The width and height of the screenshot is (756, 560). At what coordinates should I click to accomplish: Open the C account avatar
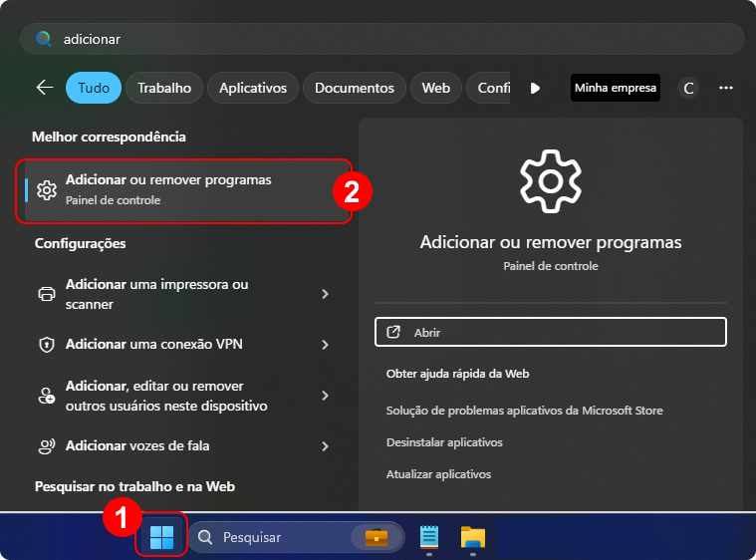pyautogui.click(x=688, y=88)
